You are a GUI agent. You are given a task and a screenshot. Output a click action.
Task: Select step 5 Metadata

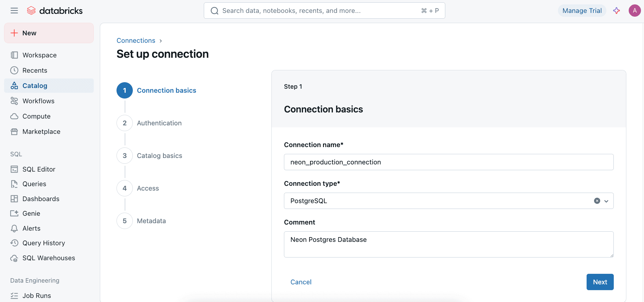pos(142,221)
